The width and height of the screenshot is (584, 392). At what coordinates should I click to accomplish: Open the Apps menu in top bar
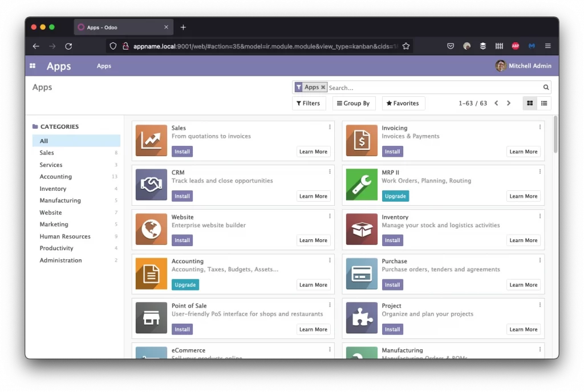point(104,66)
